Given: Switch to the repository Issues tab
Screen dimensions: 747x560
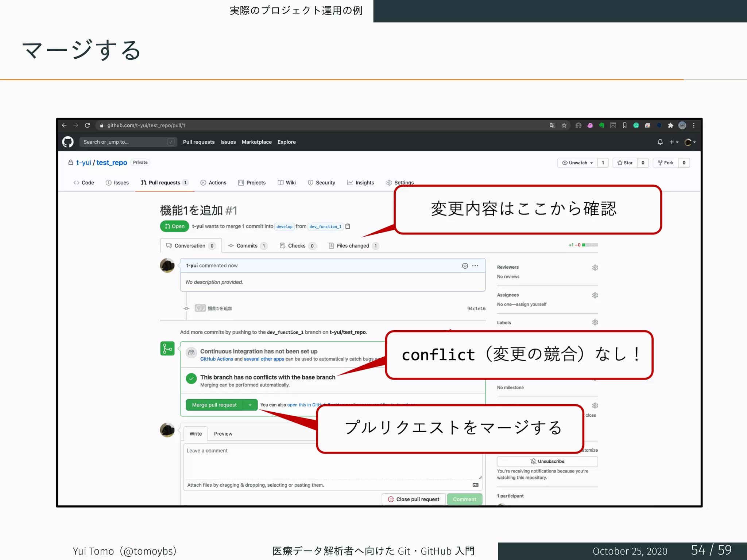Looking at the screenshot, I should (x=117, y=183).
